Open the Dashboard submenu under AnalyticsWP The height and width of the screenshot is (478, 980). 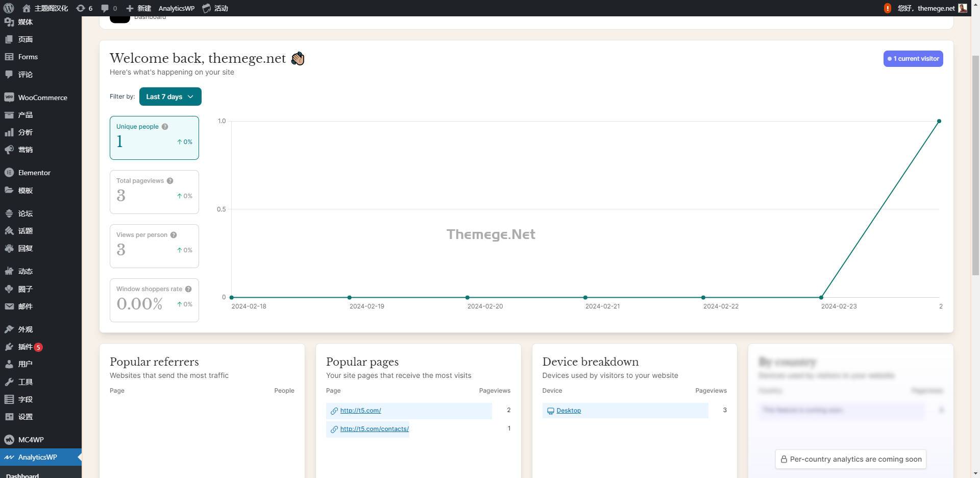(x=22, y=475)
